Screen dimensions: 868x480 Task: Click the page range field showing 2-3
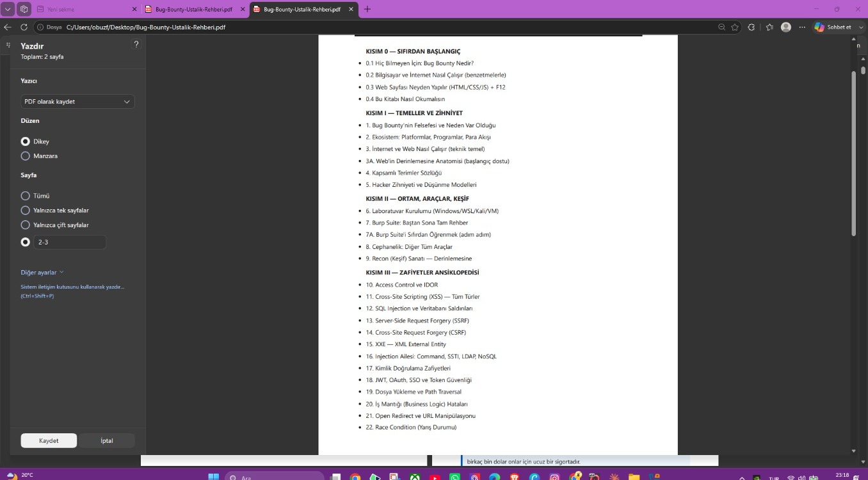(x=70, y=242)
